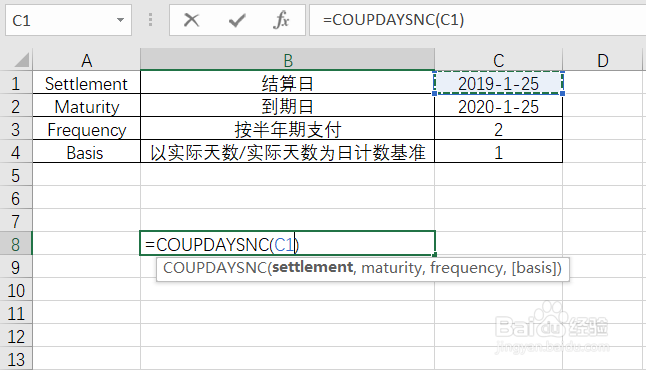Click frequency argument in the tooltip
The image size is (646, 370).
[467, 268]
